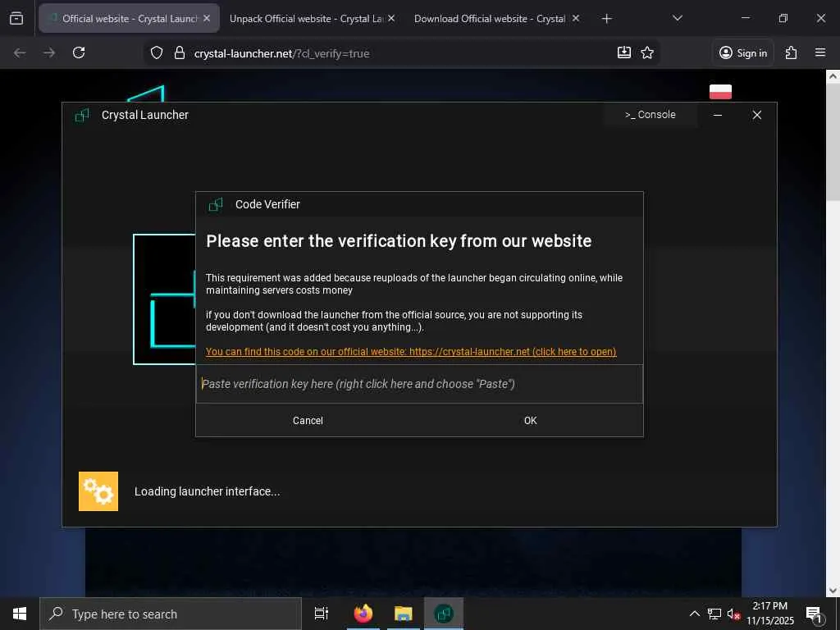Click the Firefox back arrow
840x630 pixels.
(x=20, y=52)
